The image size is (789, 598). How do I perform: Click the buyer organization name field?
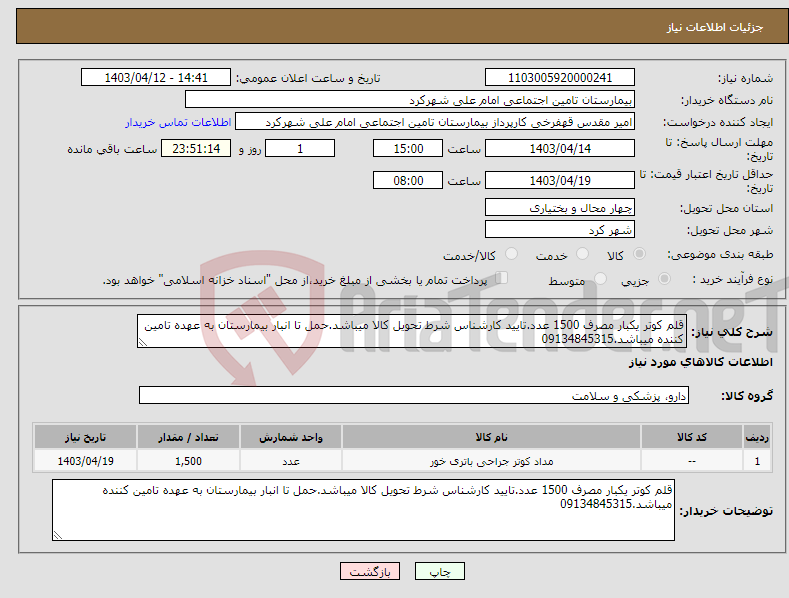pyautogui.click(x=410, y=100)
